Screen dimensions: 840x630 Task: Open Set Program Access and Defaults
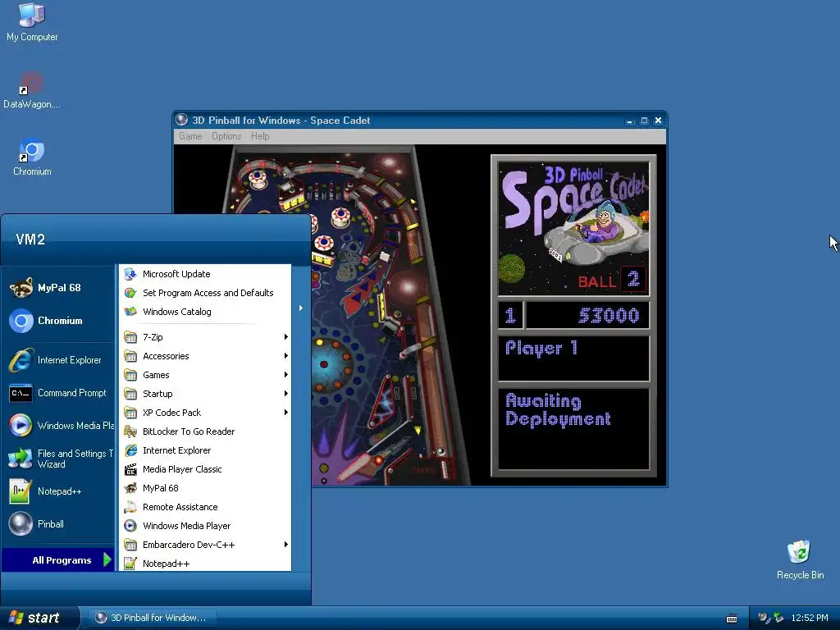pos(205,293)
